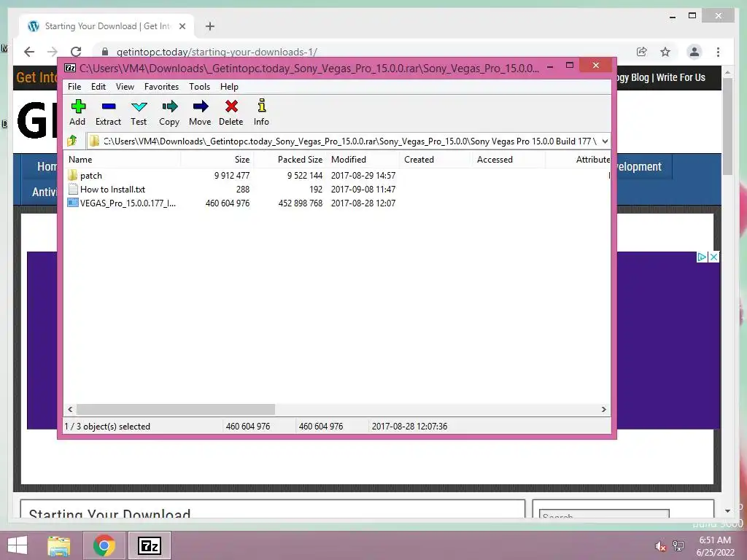
Task: Sort files by Size column
Action: tap(217, 160)
